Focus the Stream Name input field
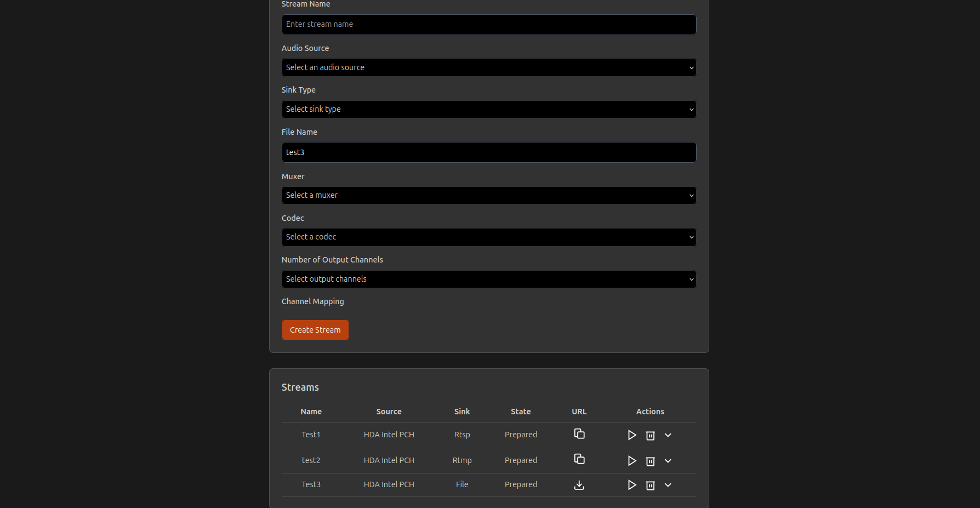980x508 pixels. coord(488,25)
